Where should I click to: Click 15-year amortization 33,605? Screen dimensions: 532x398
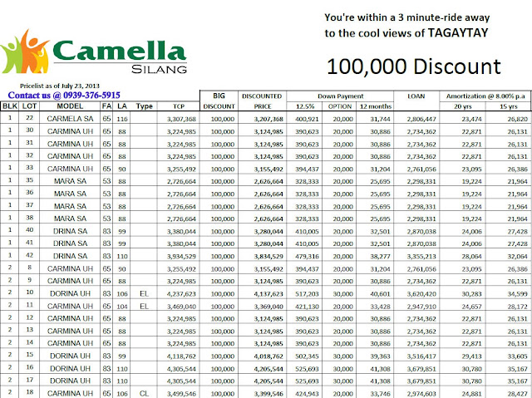click(x=518, y=356)
